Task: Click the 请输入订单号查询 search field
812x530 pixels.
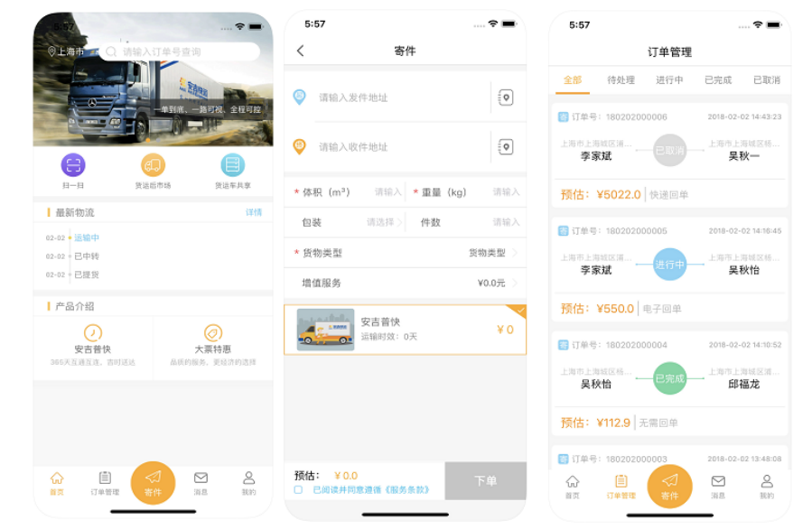Action: point(179,51)
